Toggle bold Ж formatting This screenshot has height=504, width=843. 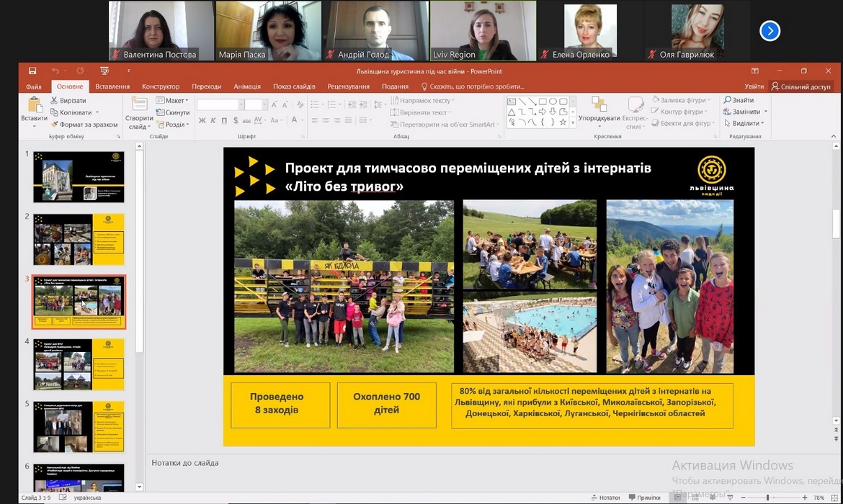click(x=202, y=120)
